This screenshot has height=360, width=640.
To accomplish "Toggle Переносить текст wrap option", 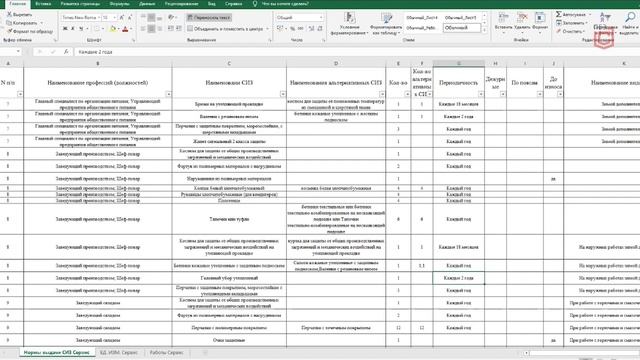I will (x=209, y=18).
